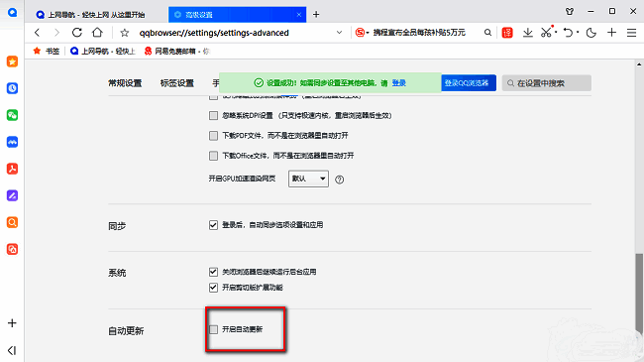Viewport: 644px width, 362px height.
Task: Toggle download PDF files checkbox
Action: pos(213,135)
